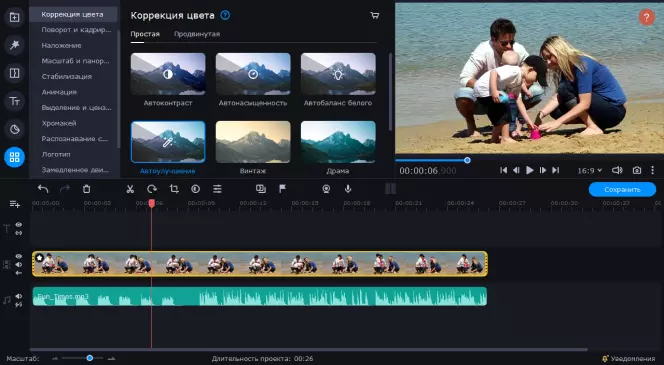This screenshot has height=365, width=664.
Task: Play the preview video
Action: pos(529,170)
